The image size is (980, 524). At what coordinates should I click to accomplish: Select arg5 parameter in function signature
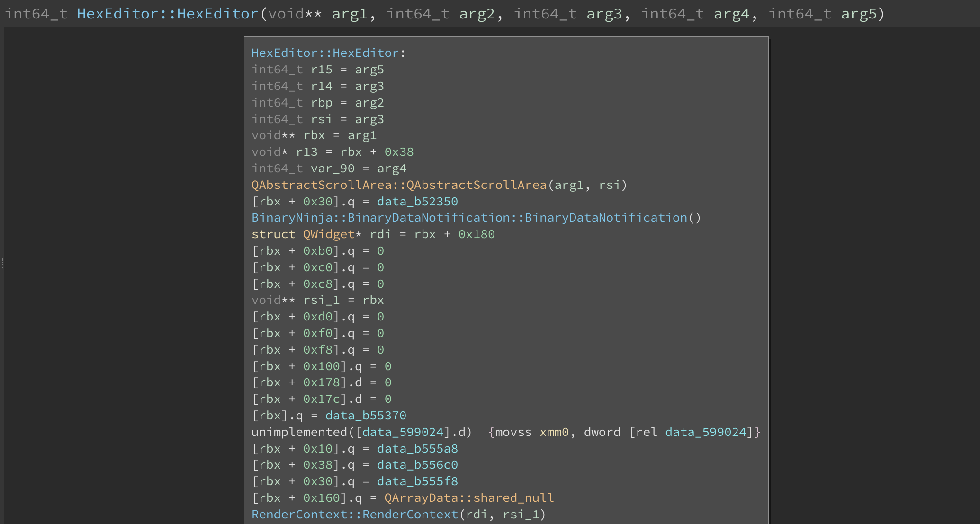(858, 13)
